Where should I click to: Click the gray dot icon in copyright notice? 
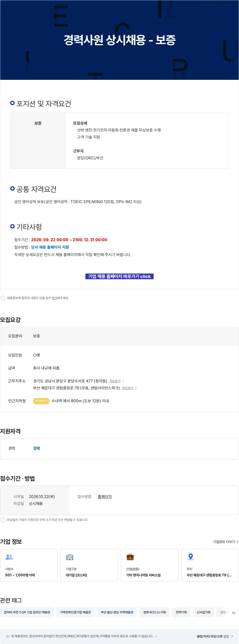[7, 636]
